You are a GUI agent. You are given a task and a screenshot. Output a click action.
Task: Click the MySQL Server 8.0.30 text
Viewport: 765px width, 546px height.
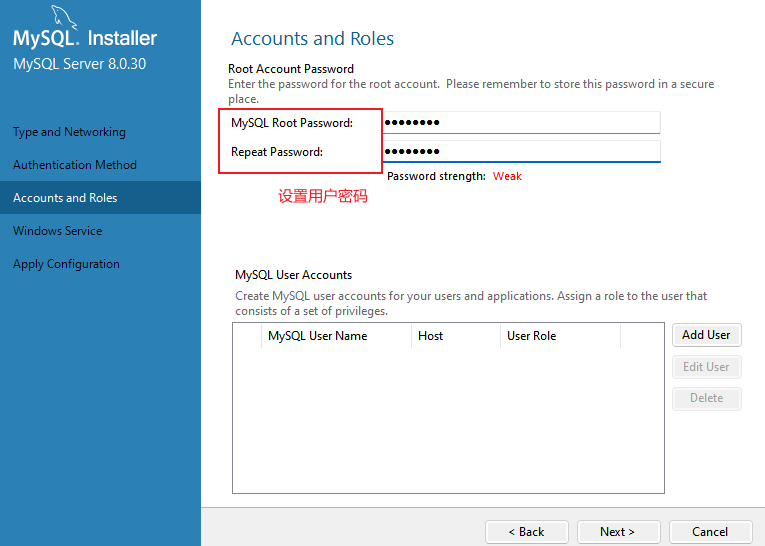80,64
